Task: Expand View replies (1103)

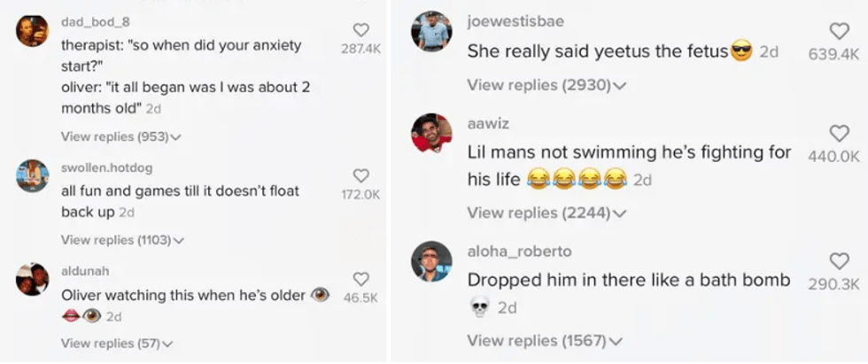Action: click(x=122, y=240)
